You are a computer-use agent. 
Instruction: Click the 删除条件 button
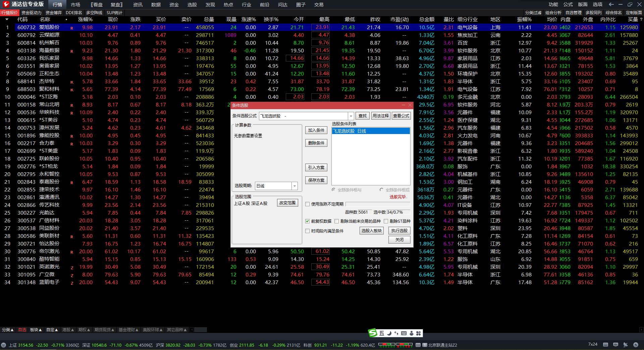click(x=316, y=143)
